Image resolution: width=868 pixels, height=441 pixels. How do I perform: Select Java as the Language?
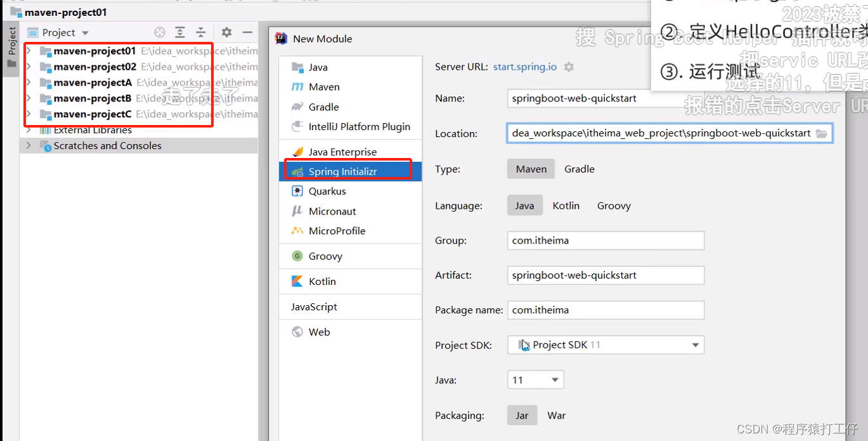click(524, 206)
